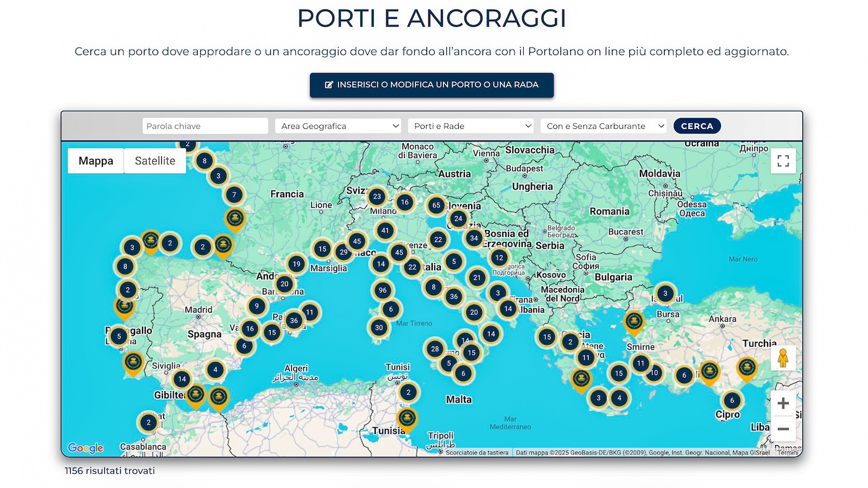
Task: Open Street View with the Pegman icon
Action: click(x=783, y=358)
